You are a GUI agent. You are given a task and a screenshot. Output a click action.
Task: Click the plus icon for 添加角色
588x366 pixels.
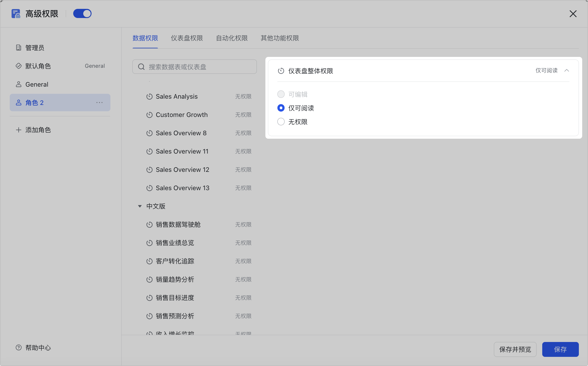coord(19,130)
